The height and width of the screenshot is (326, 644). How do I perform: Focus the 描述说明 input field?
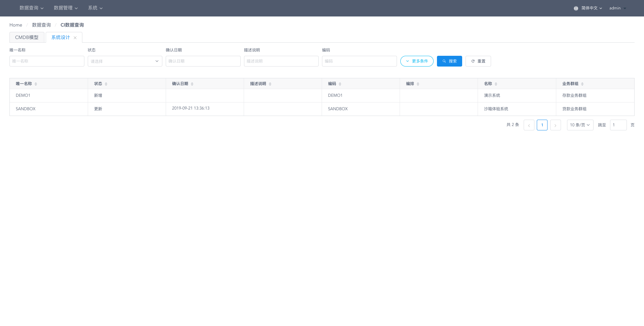tap(281, 61)
